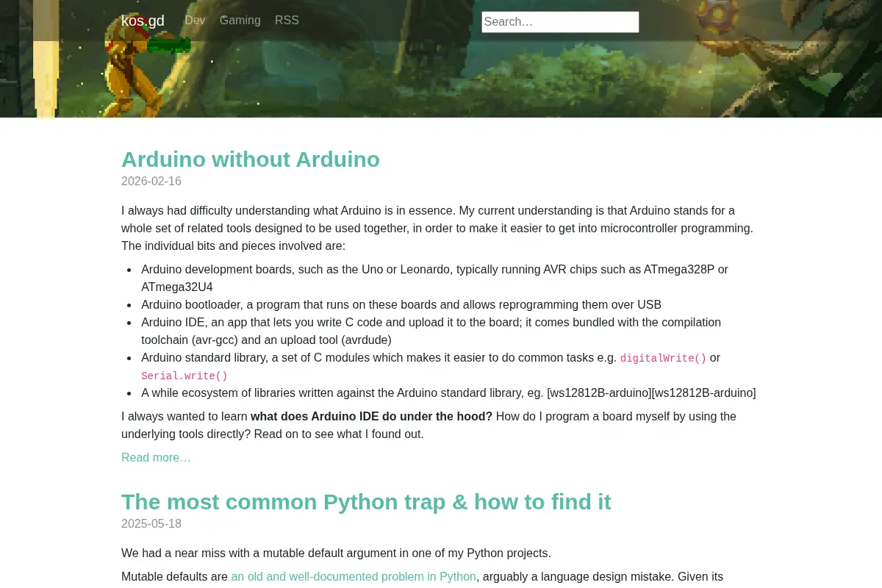Click the near miss mutable default sentence
The width and height of the screenshot is (882, 588).
(x=336, y=553)
